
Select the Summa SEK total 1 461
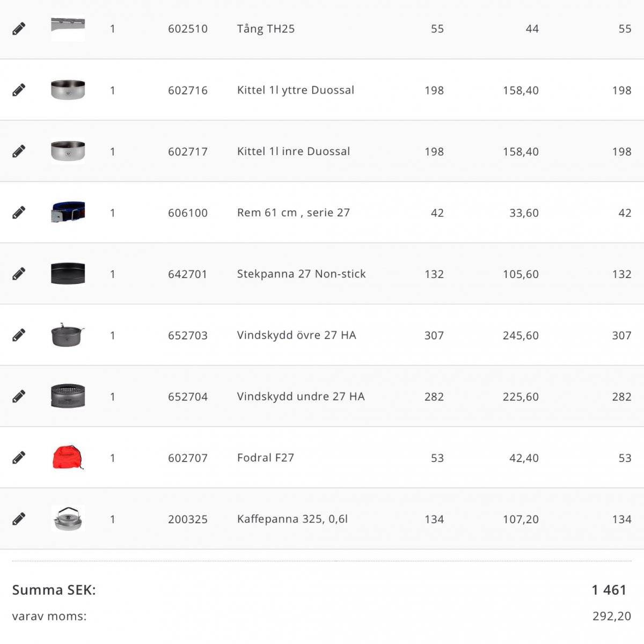point(609,590)
